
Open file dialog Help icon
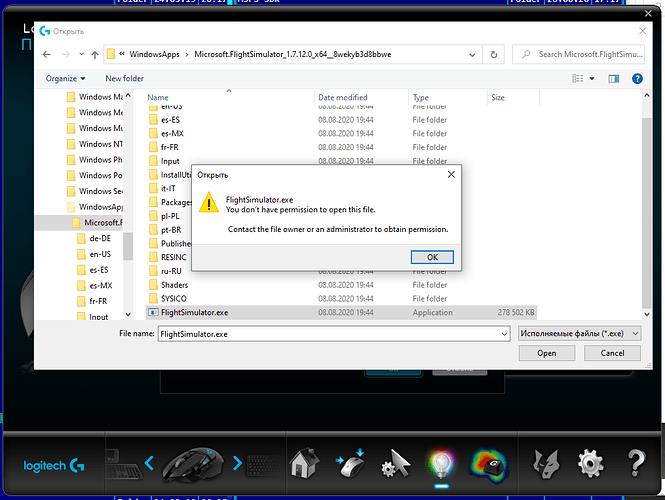click(x=637, y=78)
